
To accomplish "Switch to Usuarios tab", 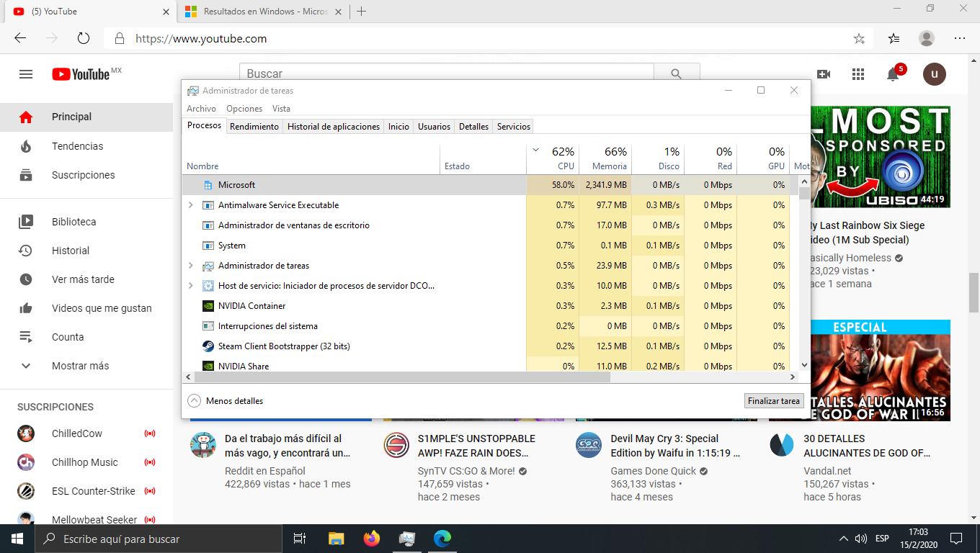I will click(x=435, y=127).
